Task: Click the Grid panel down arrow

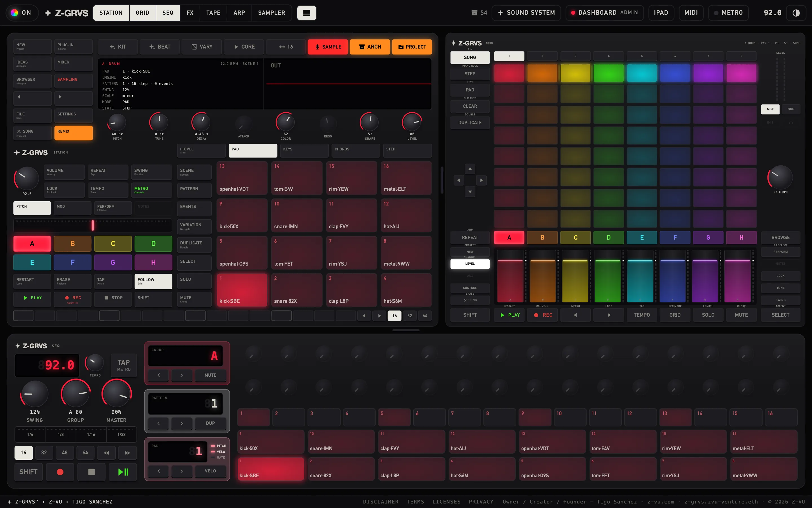Action: 470,192
